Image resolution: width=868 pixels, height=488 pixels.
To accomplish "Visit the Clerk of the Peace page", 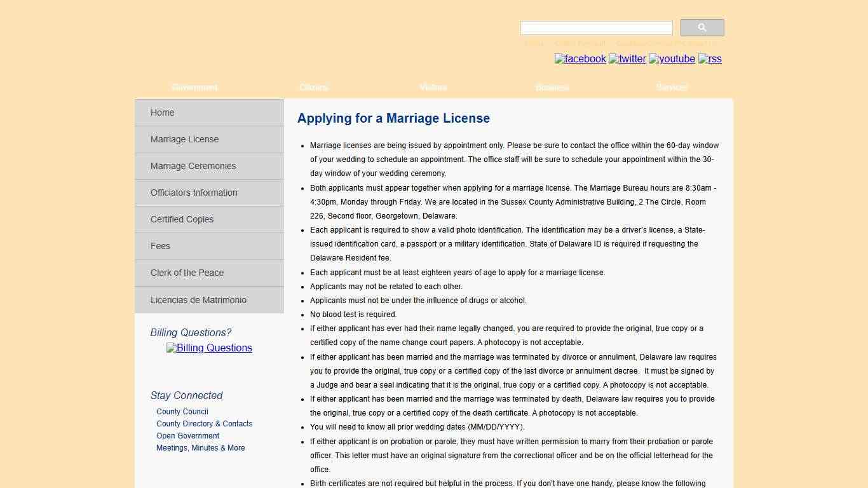I will point(187,273).
